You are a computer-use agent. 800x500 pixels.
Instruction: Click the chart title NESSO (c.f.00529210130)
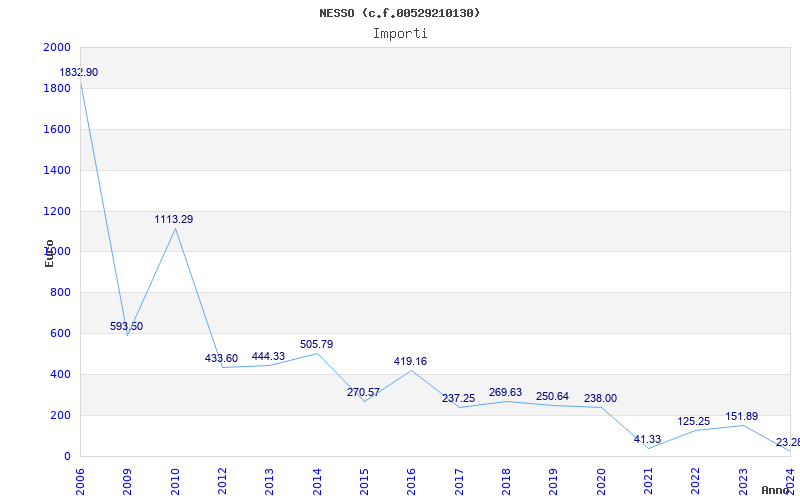coord(399,13)
